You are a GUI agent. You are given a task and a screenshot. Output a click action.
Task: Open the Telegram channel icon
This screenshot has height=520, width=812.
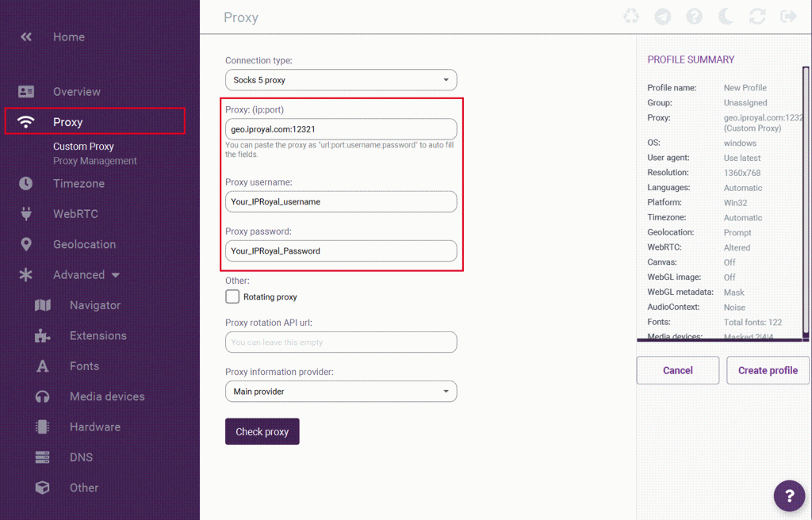[662, 17]
